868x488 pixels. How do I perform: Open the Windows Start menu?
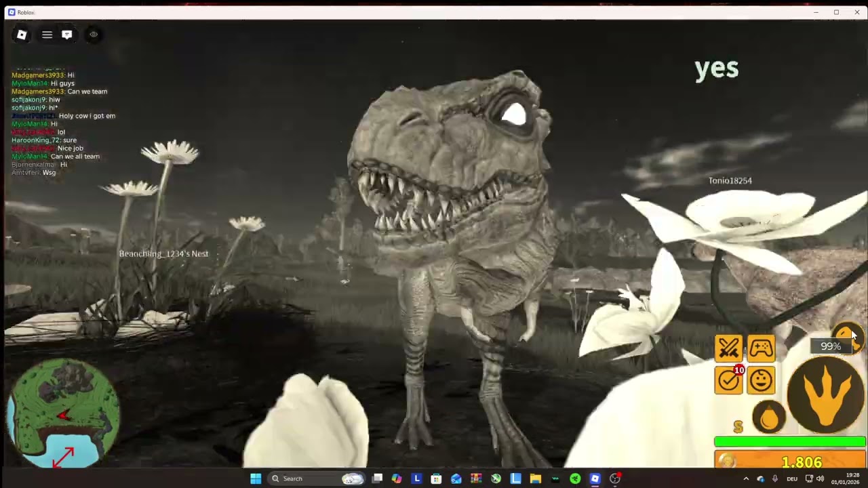256,479
